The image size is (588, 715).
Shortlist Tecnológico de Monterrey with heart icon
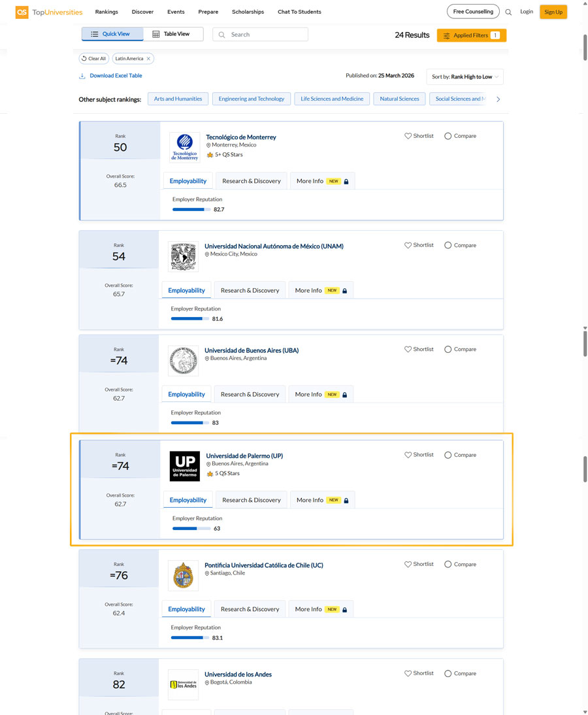tap(408, 136)
